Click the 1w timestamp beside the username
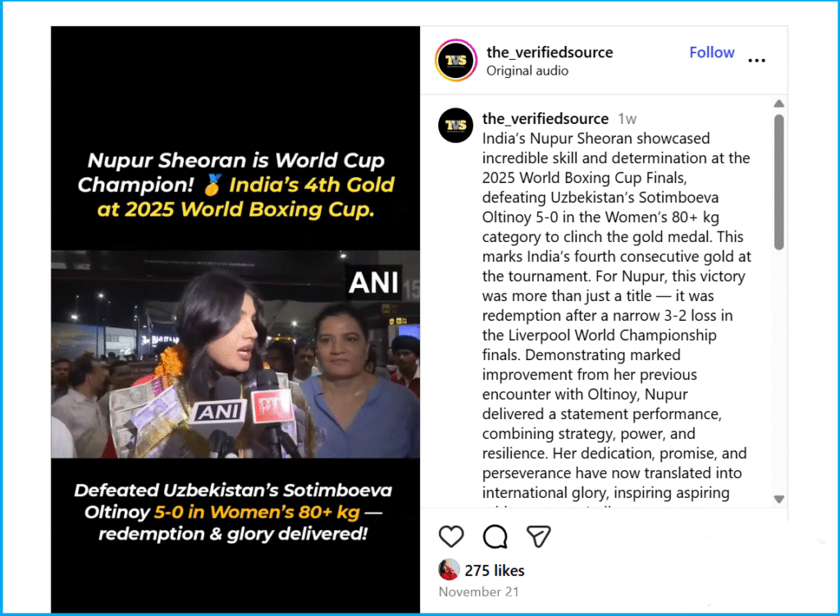The width and height of the screenshot is (840, 616). [x=627, y=119]
